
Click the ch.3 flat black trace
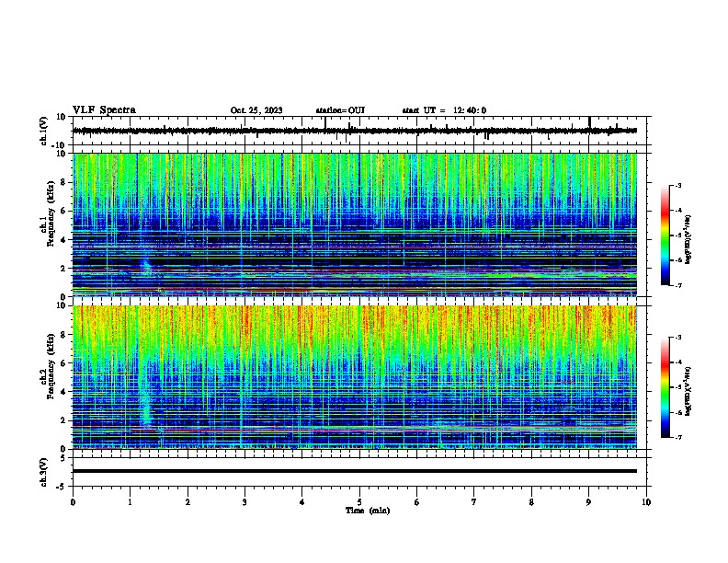pyautogui.click(x=355, y=471)
